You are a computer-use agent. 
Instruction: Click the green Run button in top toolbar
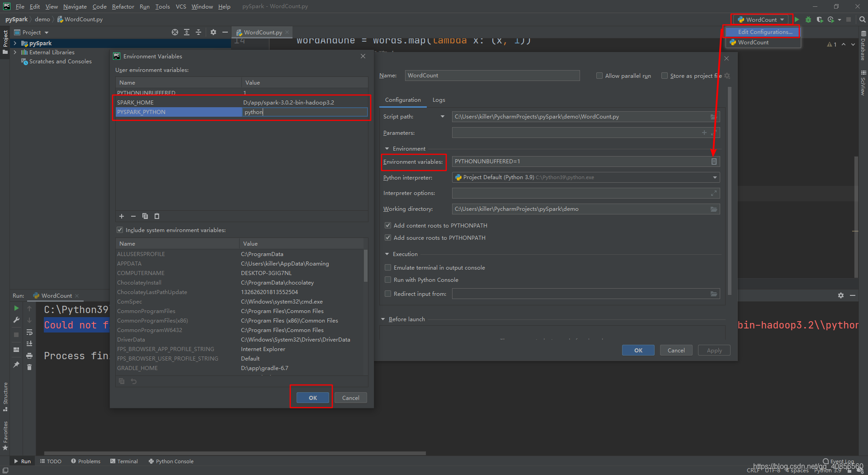tap(797, 19)
